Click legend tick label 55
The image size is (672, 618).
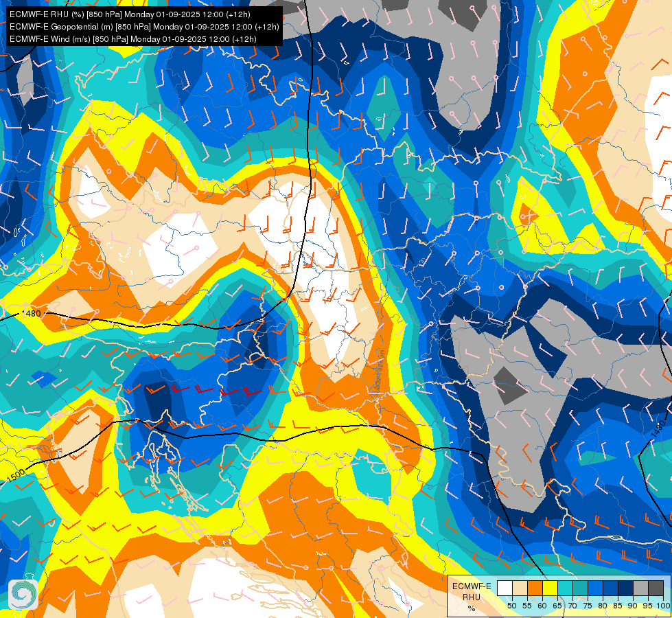tap(527, 606)
